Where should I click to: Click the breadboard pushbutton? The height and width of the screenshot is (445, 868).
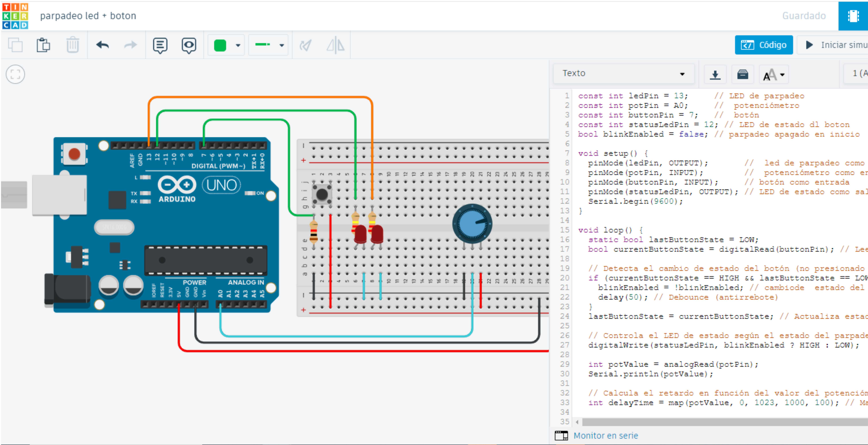tap(322, 194)
